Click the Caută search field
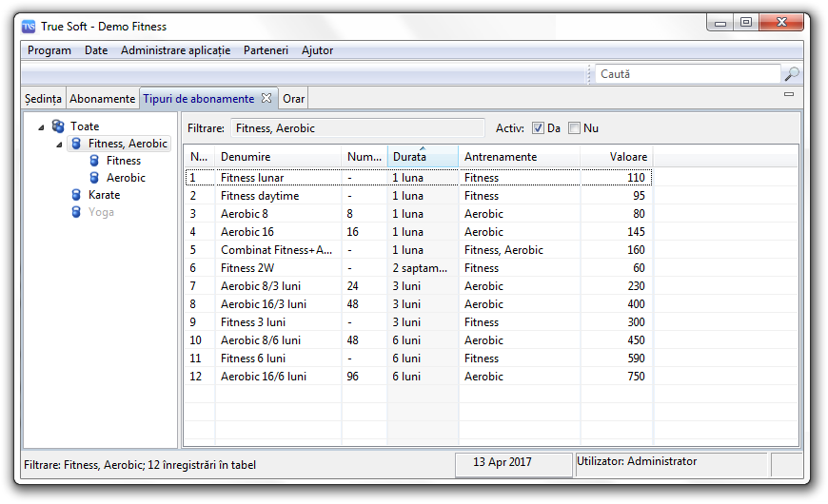Screen dimensions: 828x504 [x=687, y=74]
